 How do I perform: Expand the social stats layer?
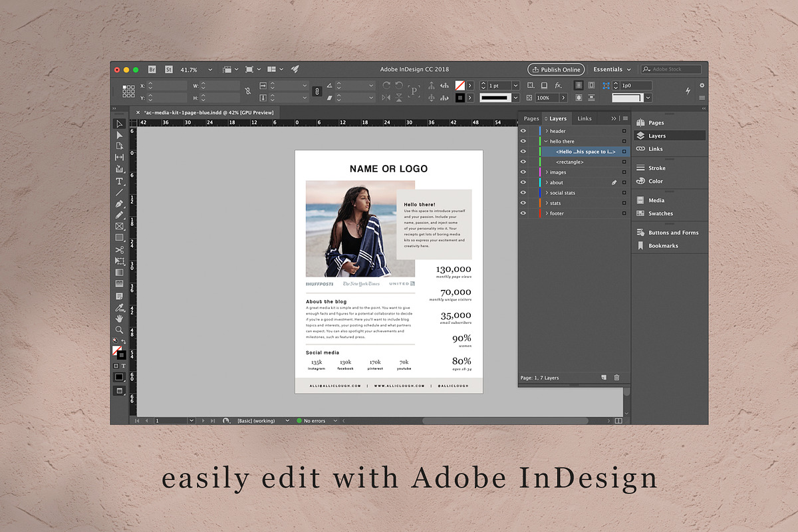coord(546,193)
